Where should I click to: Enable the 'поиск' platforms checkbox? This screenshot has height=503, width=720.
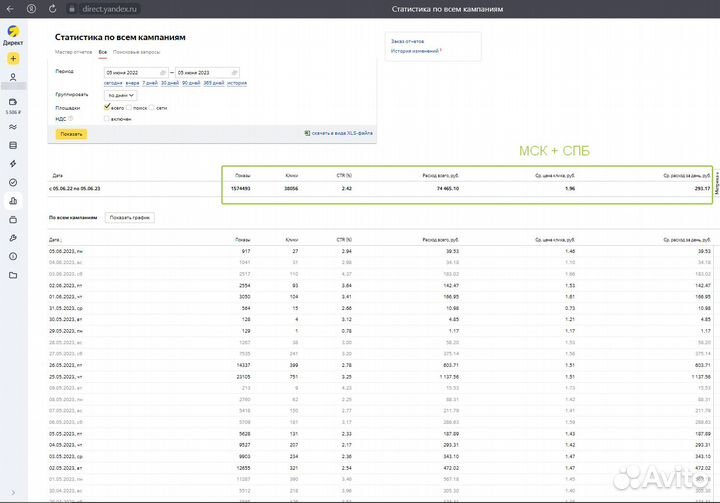tap(128, 106)
